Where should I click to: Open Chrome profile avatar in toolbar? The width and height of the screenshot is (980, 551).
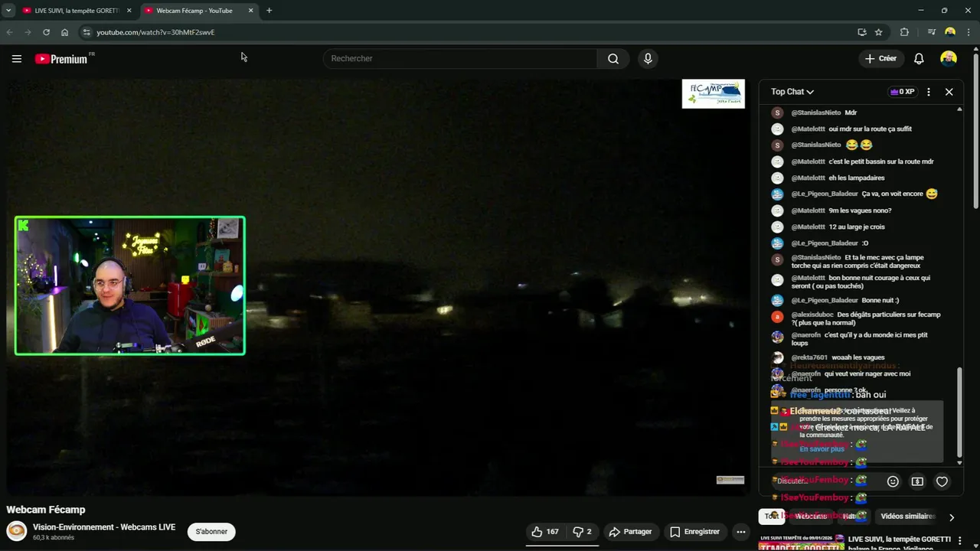(x=950, y=32)
